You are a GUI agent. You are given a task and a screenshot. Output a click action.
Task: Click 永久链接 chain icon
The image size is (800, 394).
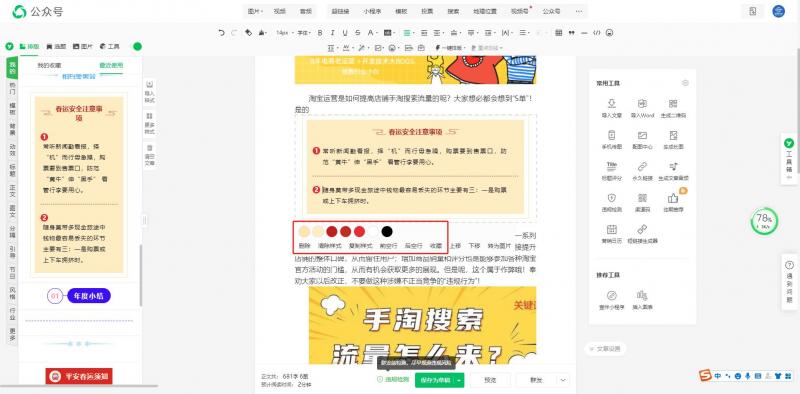tap(642, 166)
